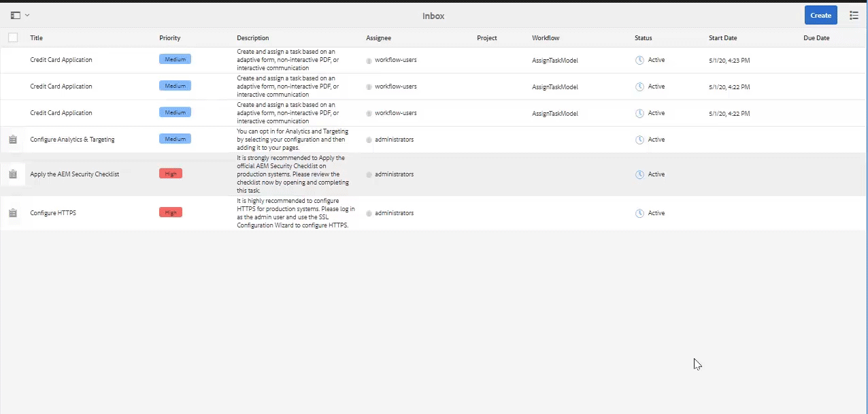Screen dimensions: 868x414
Task: Click Medium priority badge of Configure Analytics row
Action: coord(175,139)
